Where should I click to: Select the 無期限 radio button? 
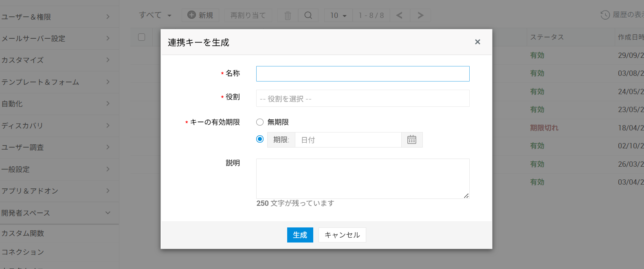(x=260, y=122)
